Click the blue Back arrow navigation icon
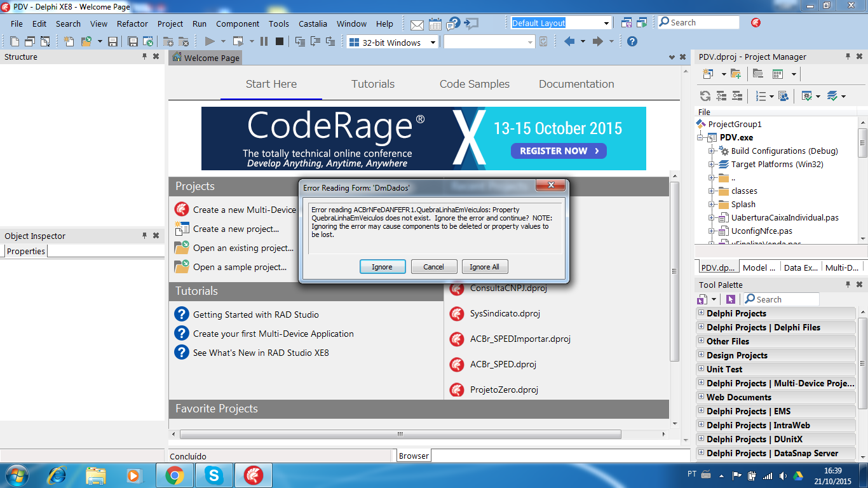The width and height of the screenshot is (868, 488). click(x=569, y=41)
